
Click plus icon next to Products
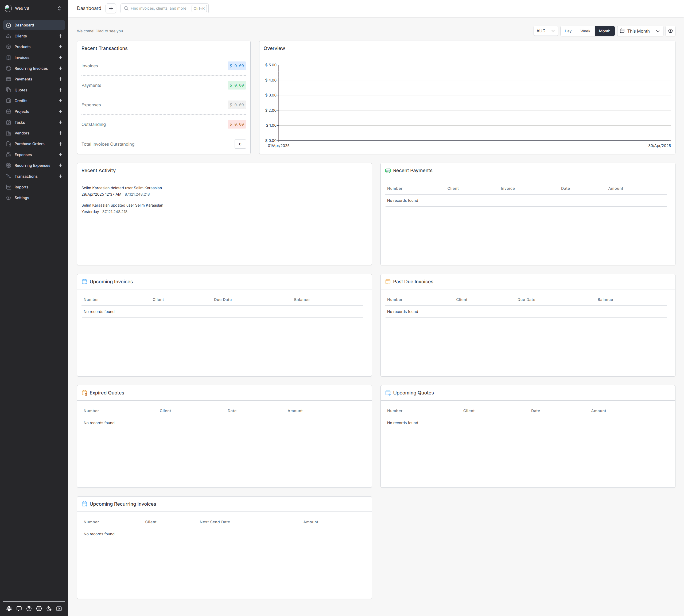point(60,47)
